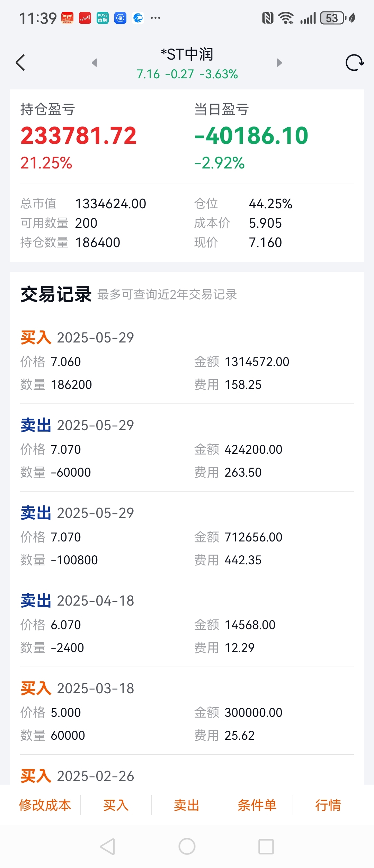Tap Android recent apps square
The height and width of the screenshot is (868, 374).
(266, 847)
